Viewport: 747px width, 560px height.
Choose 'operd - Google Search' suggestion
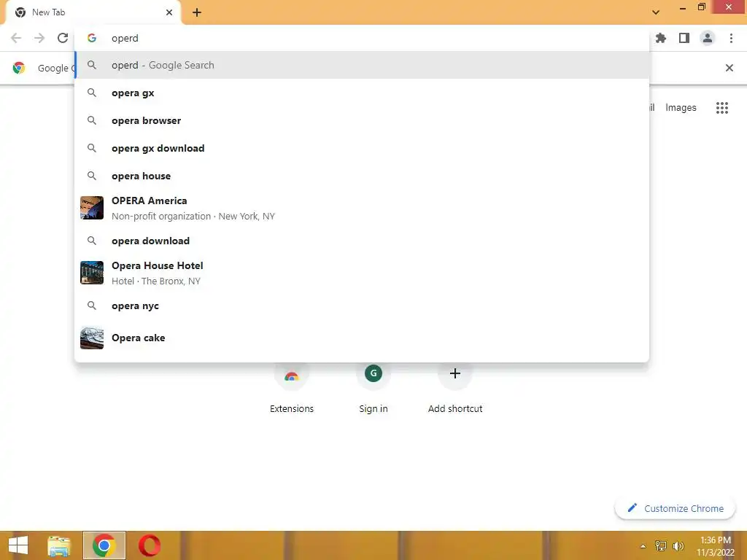(x=362, y=65)
